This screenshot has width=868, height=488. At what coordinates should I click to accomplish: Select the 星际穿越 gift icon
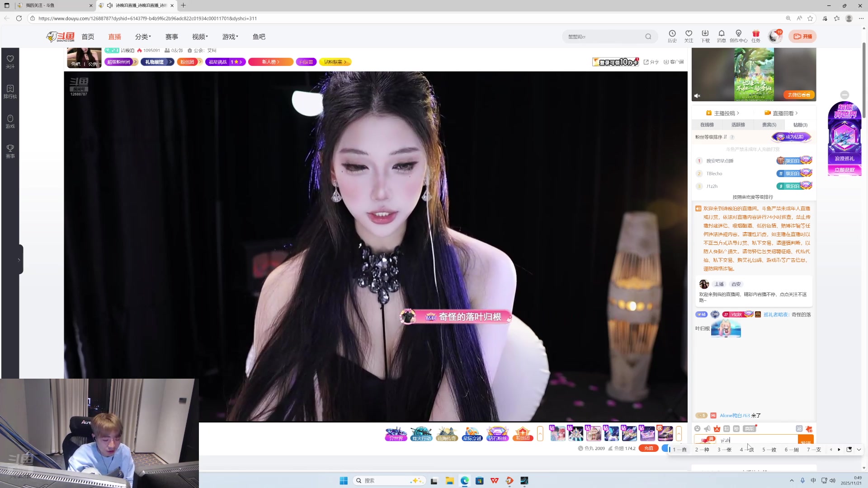(472, 433)
